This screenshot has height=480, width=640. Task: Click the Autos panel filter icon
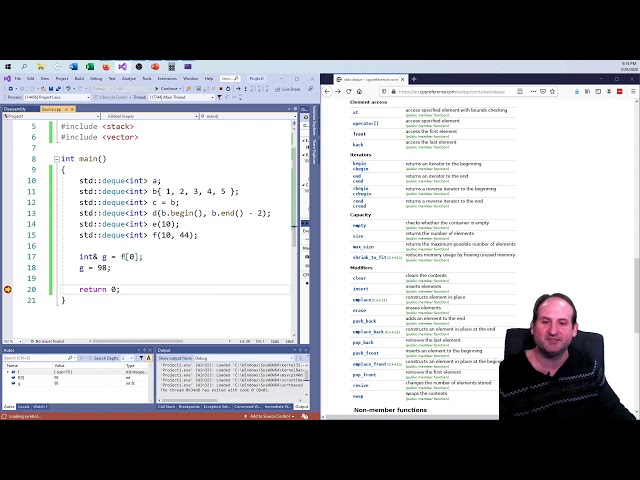[x=141, y=358]
